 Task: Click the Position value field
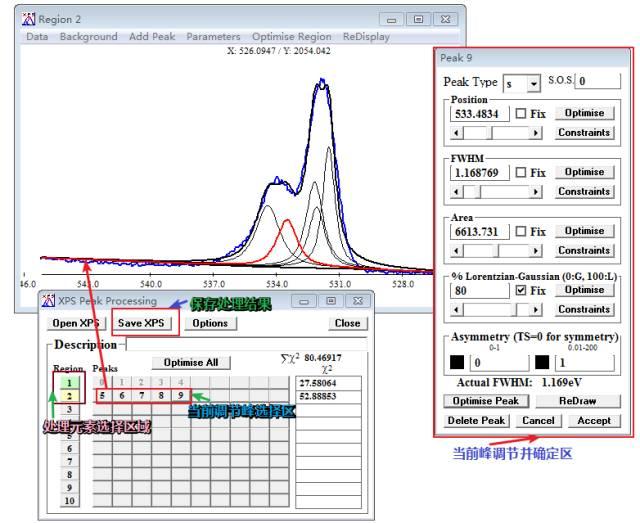[x=480, y=114]
